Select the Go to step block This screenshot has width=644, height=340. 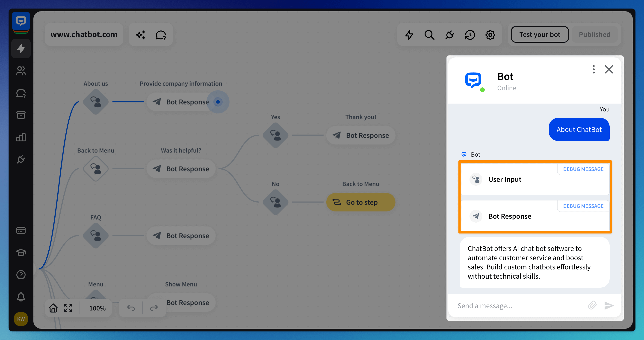[360, 202]
